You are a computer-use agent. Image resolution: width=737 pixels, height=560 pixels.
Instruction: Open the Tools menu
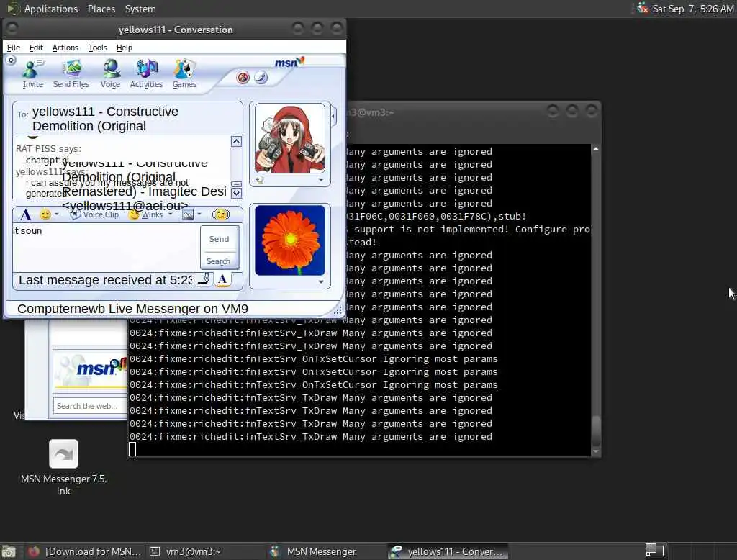(98, 48)
